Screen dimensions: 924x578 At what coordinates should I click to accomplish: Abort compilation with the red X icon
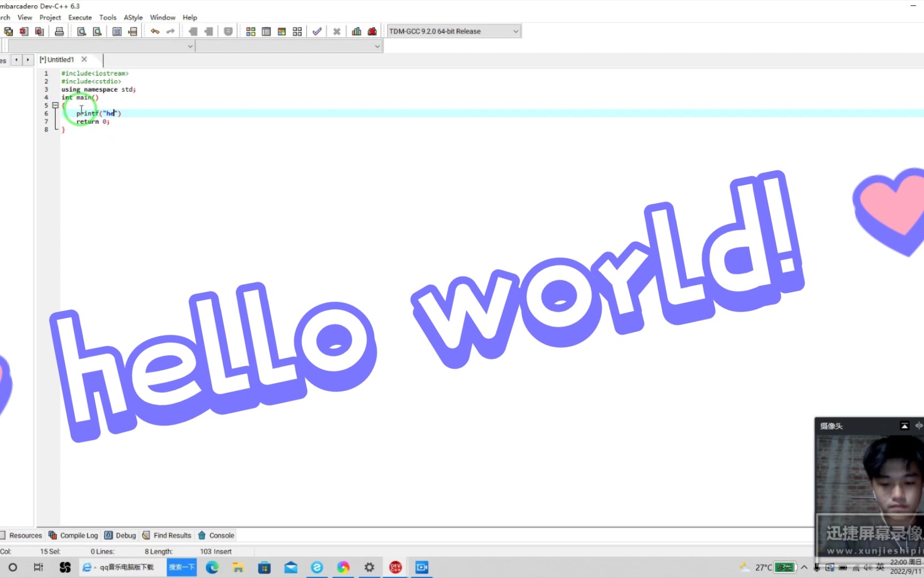pyautogui.click(x=337, y=31)
